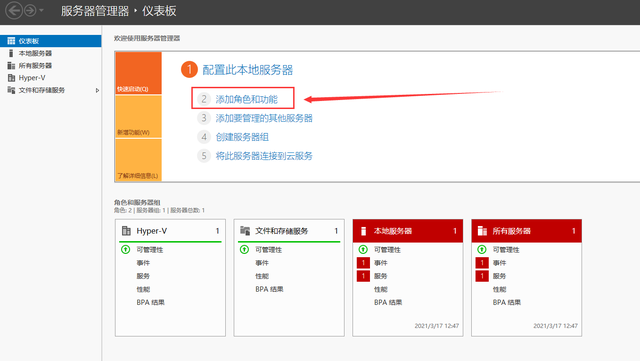Select the 仪表板 dashboard sidebar icon
640x361 pixels.
click(11, 41)
